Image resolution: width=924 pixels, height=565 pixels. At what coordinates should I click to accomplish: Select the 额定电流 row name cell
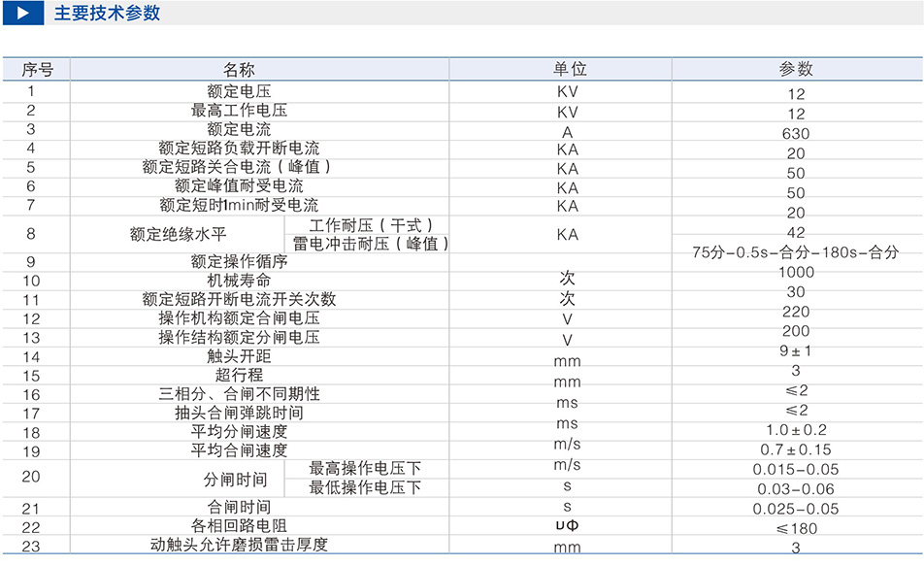pos(239,129)
